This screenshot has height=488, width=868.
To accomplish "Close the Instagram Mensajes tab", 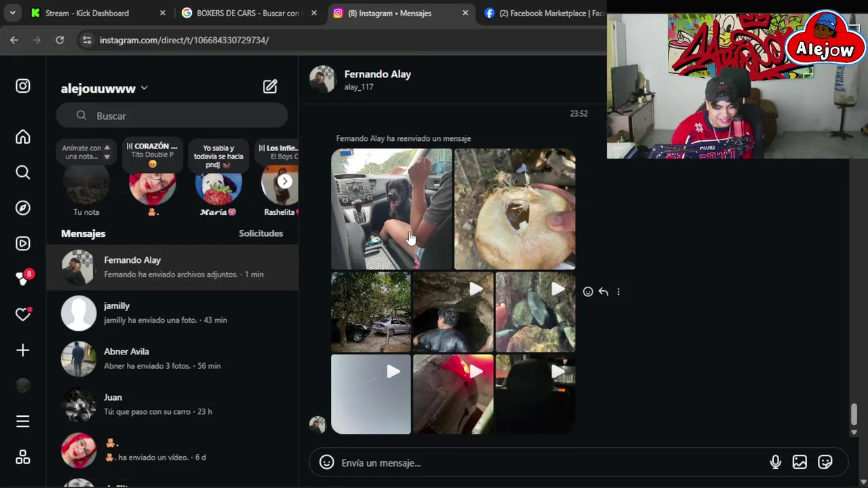I will click(x=465, y=13).
